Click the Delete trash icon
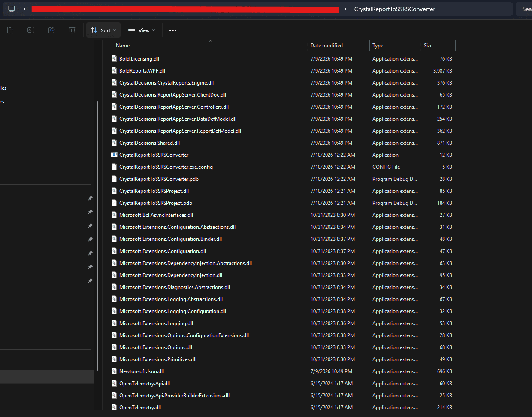 [72, 30]
